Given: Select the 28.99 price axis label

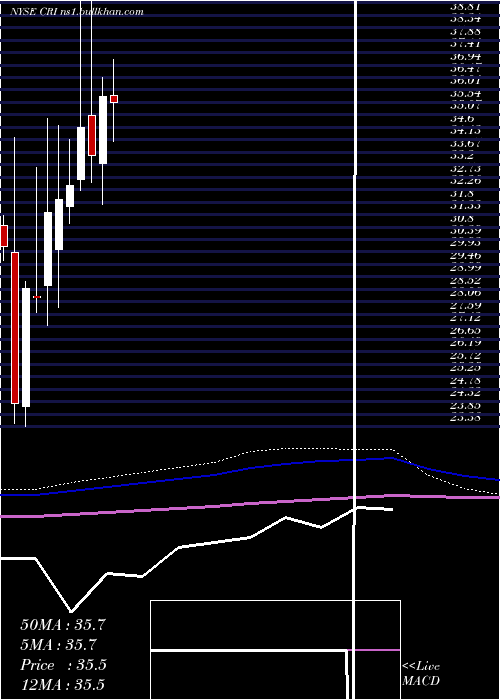Looking at the screenshot, I should [465, 268].
